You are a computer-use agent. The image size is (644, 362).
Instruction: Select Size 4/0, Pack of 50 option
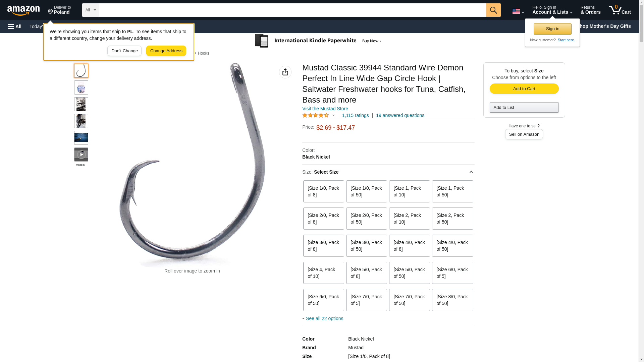point(452,246)
